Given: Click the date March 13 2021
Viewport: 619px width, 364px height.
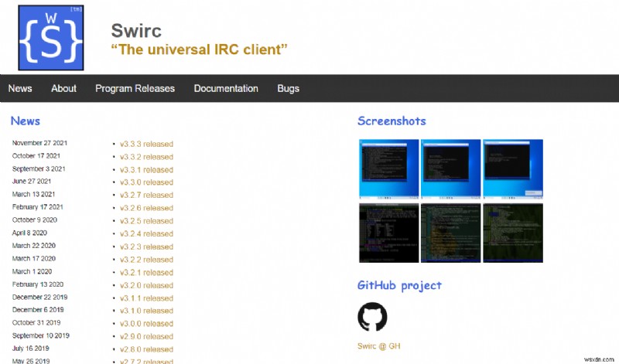Looking at the screenshot, I should pyautogui.click(x=33, y=194).
